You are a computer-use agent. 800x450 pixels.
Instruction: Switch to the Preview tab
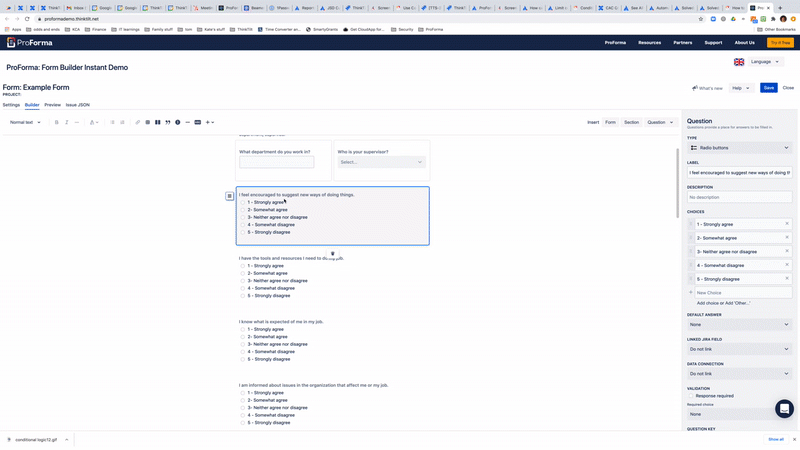pyautogui.click(x=53, y=105)
